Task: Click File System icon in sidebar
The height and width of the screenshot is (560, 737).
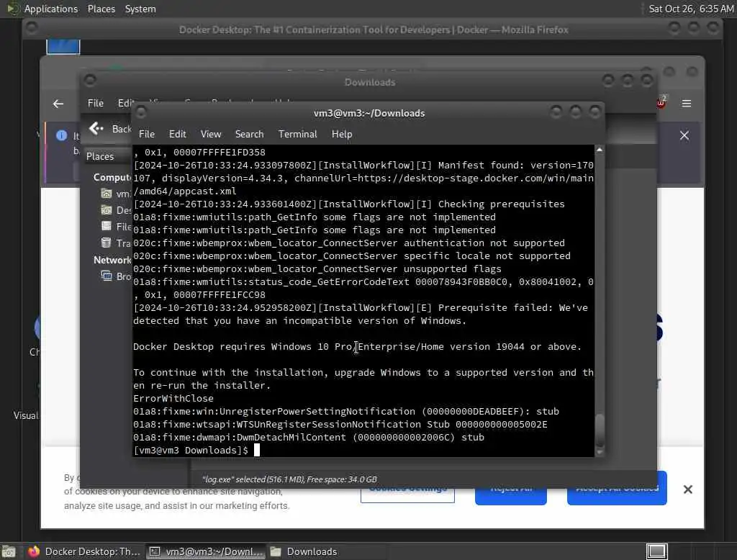Action: [x=107, y=226]
